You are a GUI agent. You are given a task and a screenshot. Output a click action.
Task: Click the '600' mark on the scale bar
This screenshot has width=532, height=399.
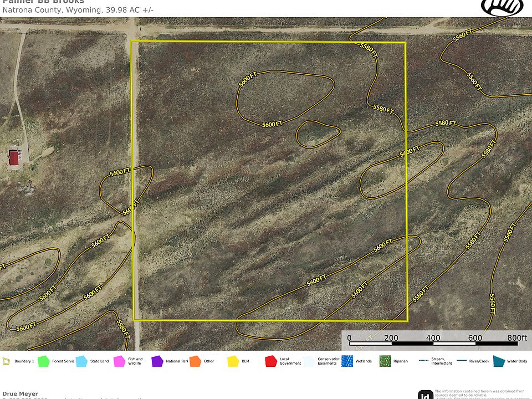coord(475,337)
